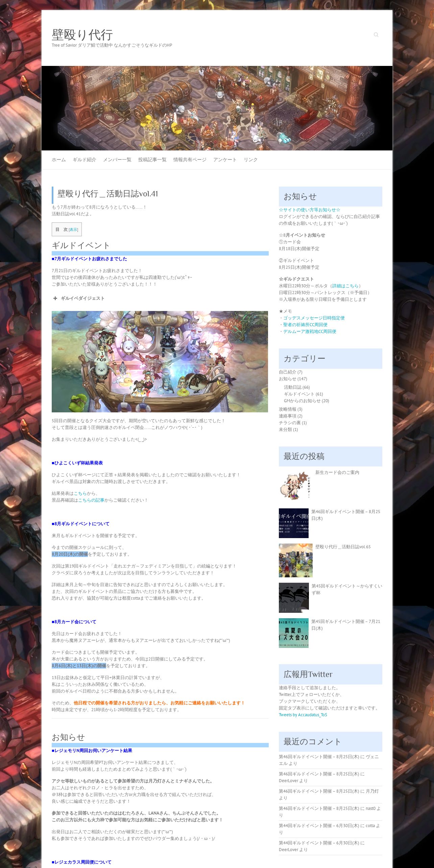
Task: Click the header banner guild hall image
Action: pyautogui.click(x=217, y=108)
